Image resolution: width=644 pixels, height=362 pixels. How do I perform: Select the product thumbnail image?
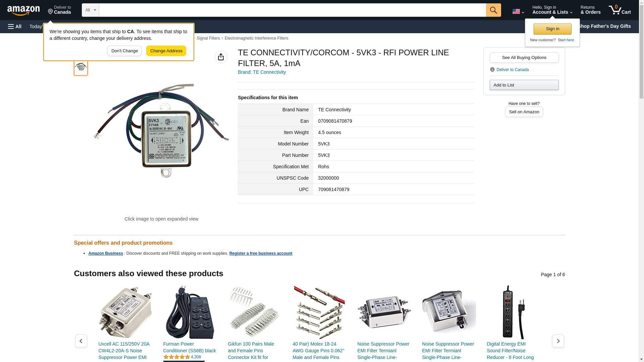click(80, 67)
